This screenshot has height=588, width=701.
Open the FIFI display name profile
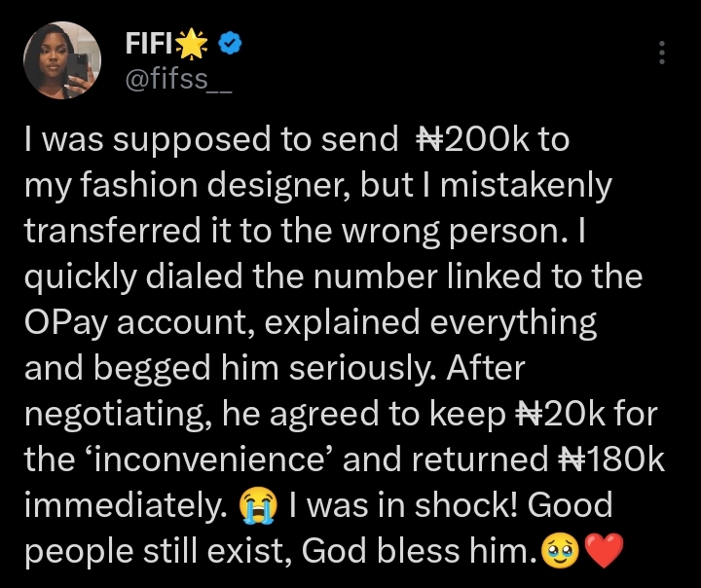[x=148, y=44]
